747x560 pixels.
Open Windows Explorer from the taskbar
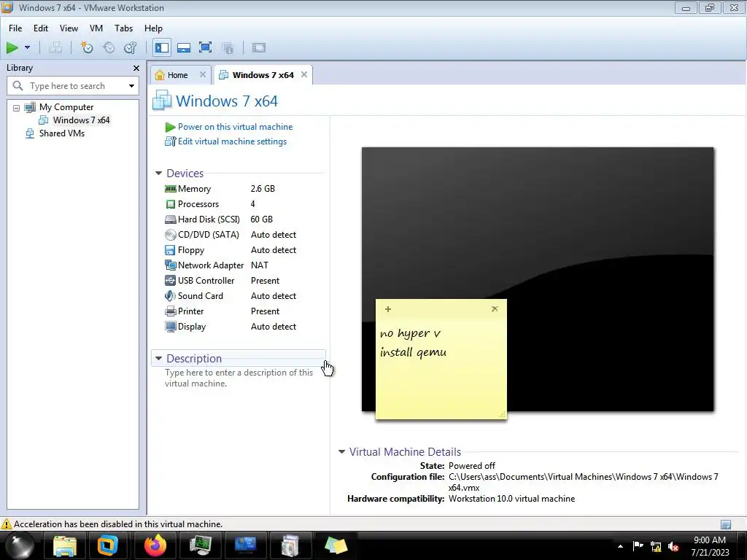[x=64, y=545]
